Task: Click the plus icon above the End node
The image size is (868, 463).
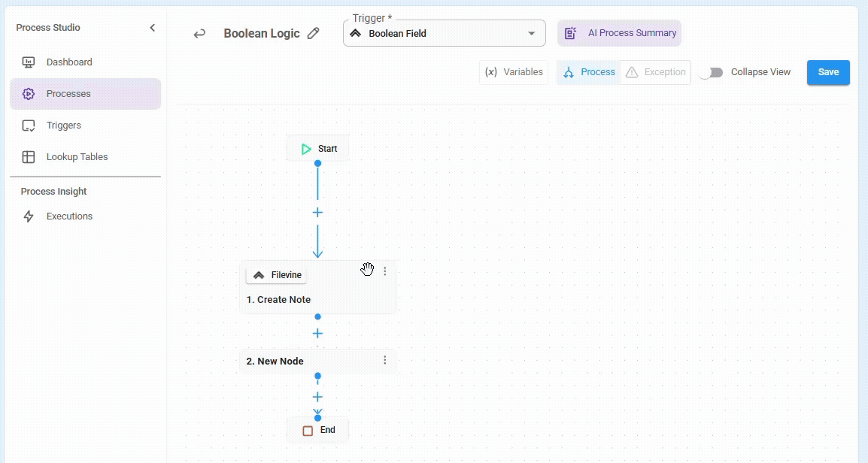Action: (317, 397)
